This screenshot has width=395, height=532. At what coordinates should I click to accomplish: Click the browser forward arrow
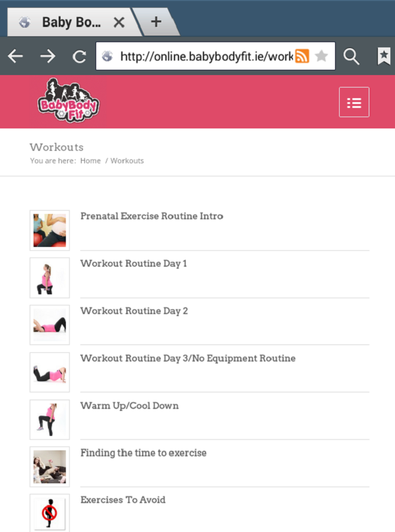(47, 56)
